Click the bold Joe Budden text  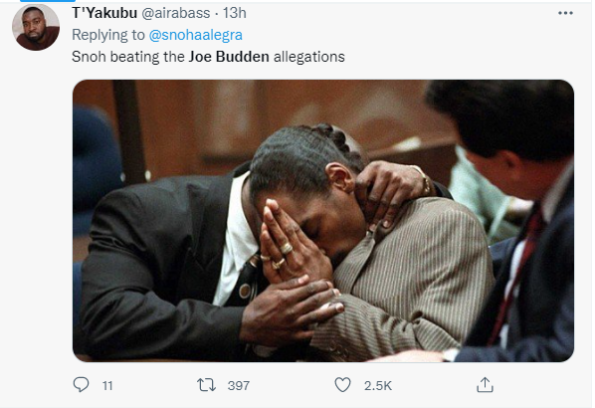[x=229, y=57]
